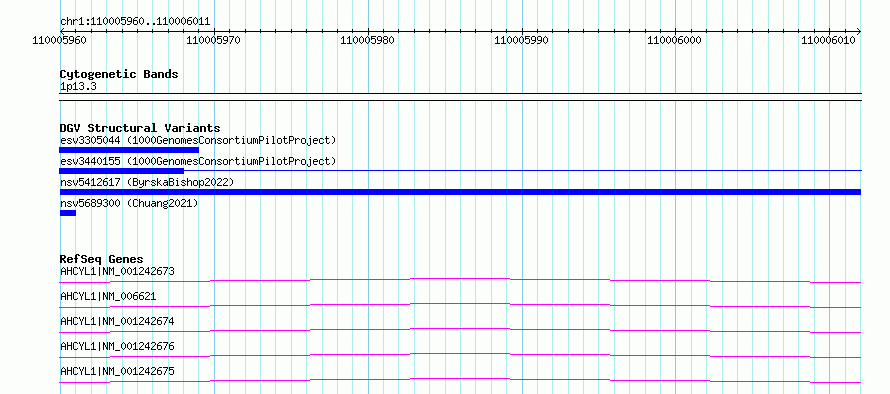The width and height of the screenshot is (890, 394).
Task: Click the full-width nsv5412617 blue bar
Action: [460, 192]
